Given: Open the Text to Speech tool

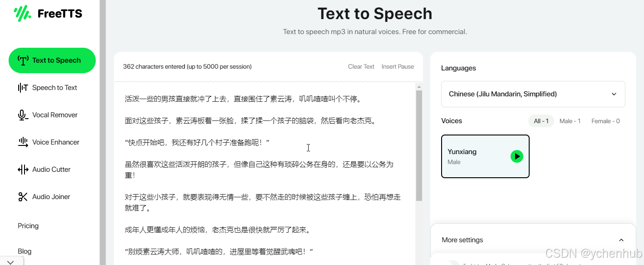Looking at the screenshot, I should point(52,60).
